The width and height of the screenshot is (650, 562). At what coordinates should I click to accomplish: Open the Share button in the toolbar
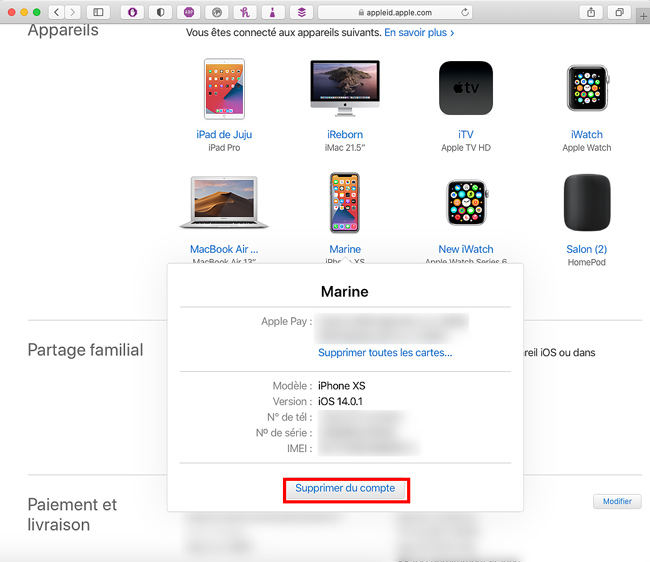(x=591, y=12)
